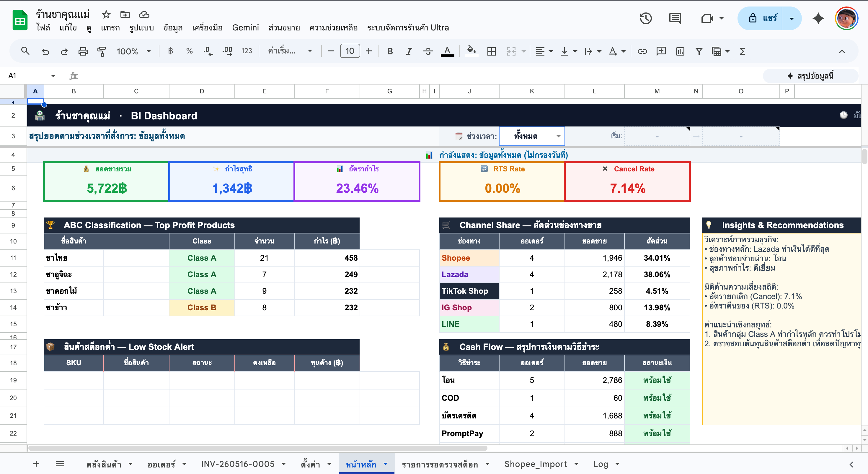Image resolution: width=868 pixels, height=474 pixels.
Task: Click the move to folder icon
Action: pos(125,14)
